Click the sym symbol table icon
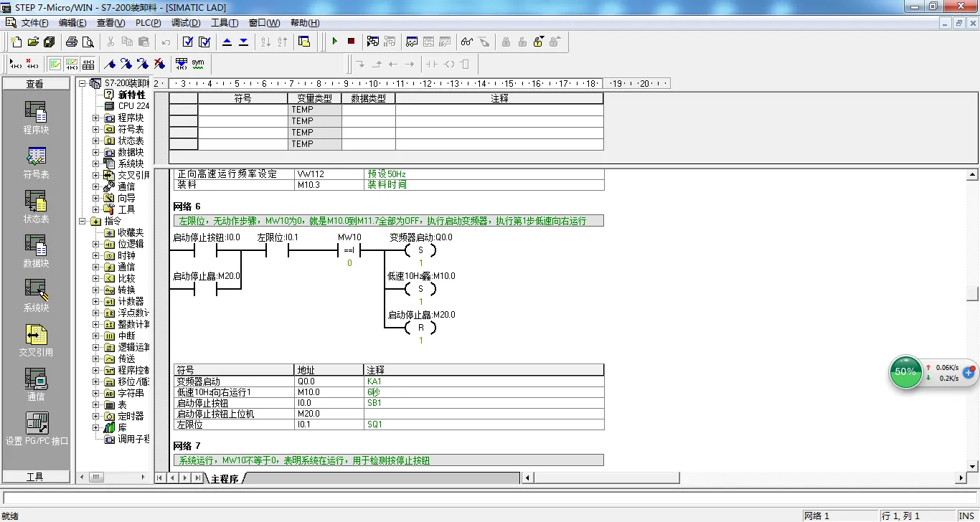Viewport: 980px width, 522px height. point(198,64)
